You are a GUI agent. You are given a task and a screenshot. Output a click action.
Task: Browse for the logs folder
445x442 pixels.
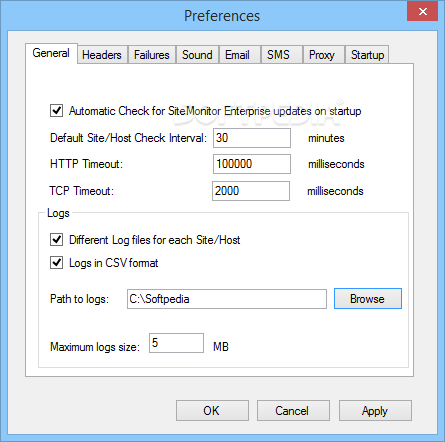point(368,299)
